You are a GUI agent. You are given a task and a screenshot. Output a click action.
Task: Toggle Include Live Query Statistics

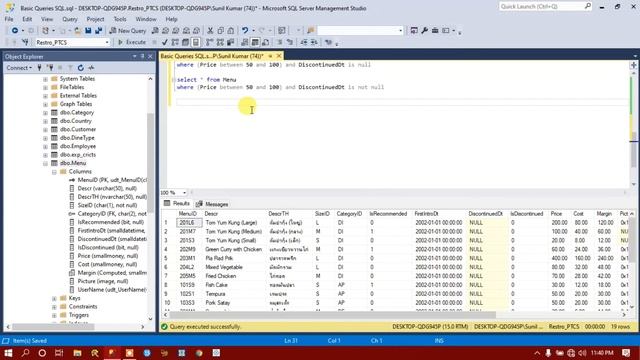[220, 42]
